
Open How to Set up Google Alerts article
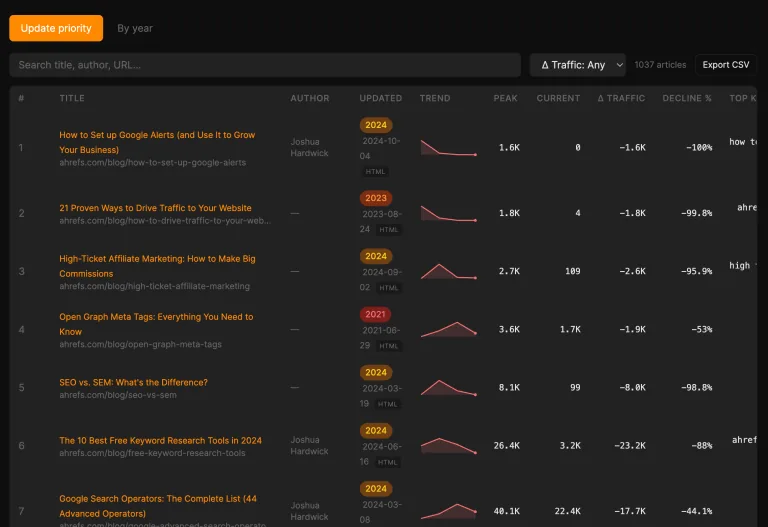point(157,142)
